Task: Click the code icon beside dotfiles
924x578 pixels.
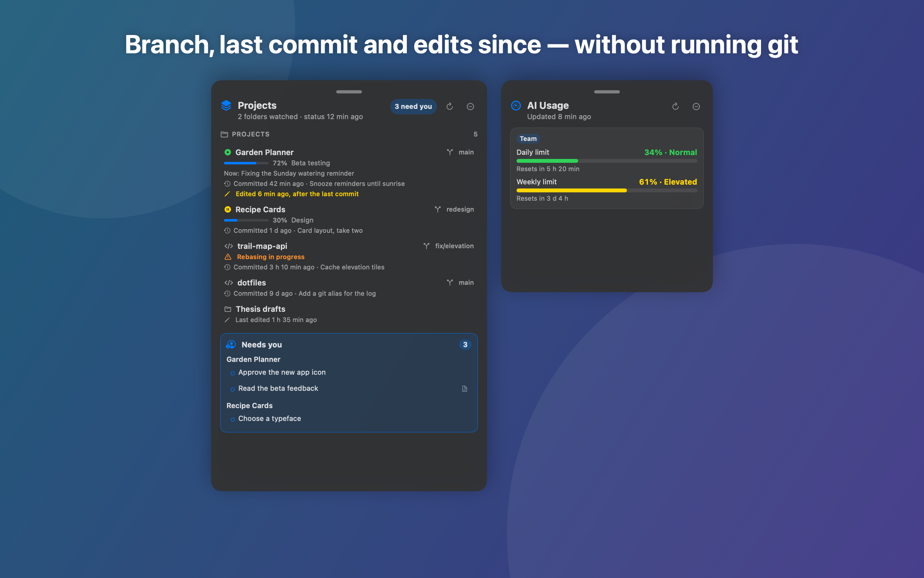Action: coord(229,283)
